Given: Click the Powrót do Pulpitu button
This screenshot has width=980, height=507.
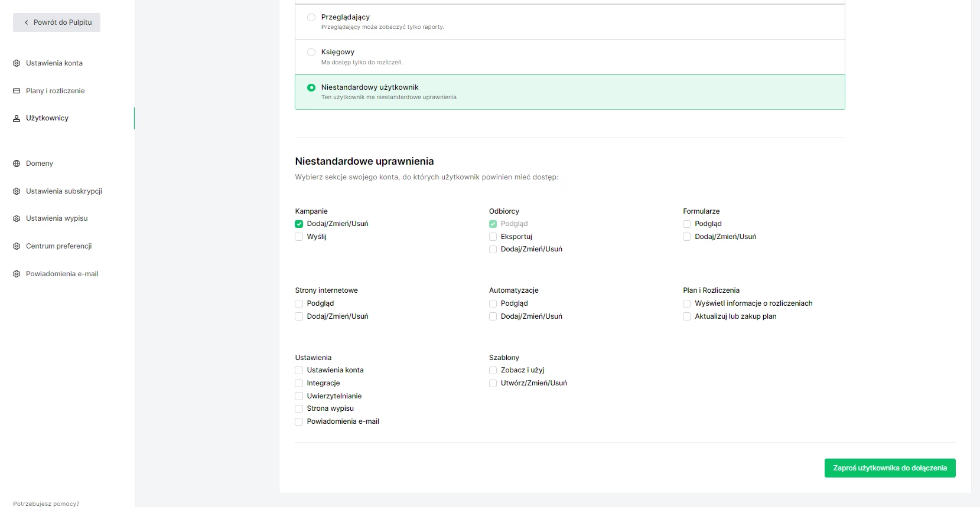Looking at the screenshot, I should (57, 22).
